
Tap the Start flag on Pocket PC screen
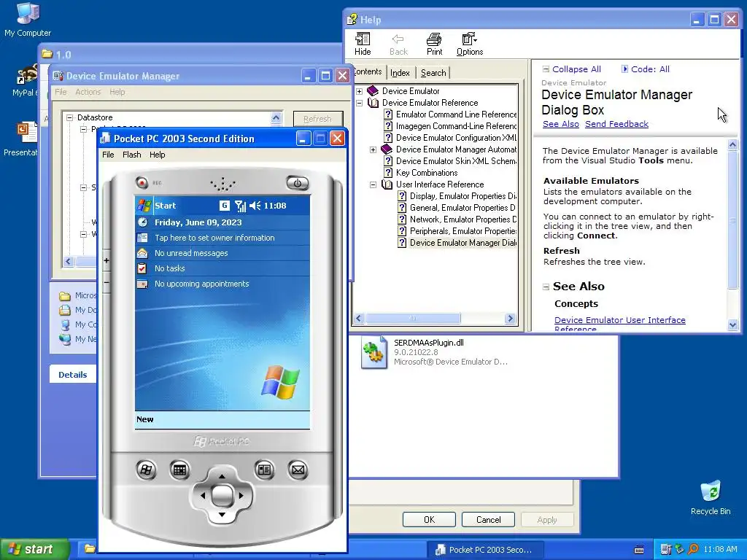144,206
